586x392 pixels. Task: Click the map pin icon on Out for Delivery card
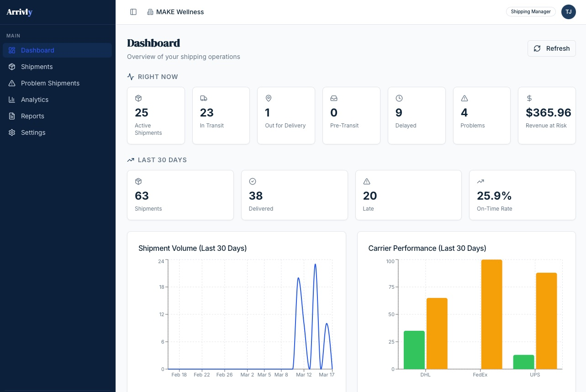click(269, 98)
